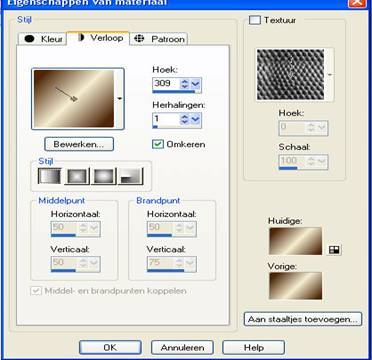Uncheck the Omkeren checkbox
The width and height of the screenshot is (372, 360).
158,144
